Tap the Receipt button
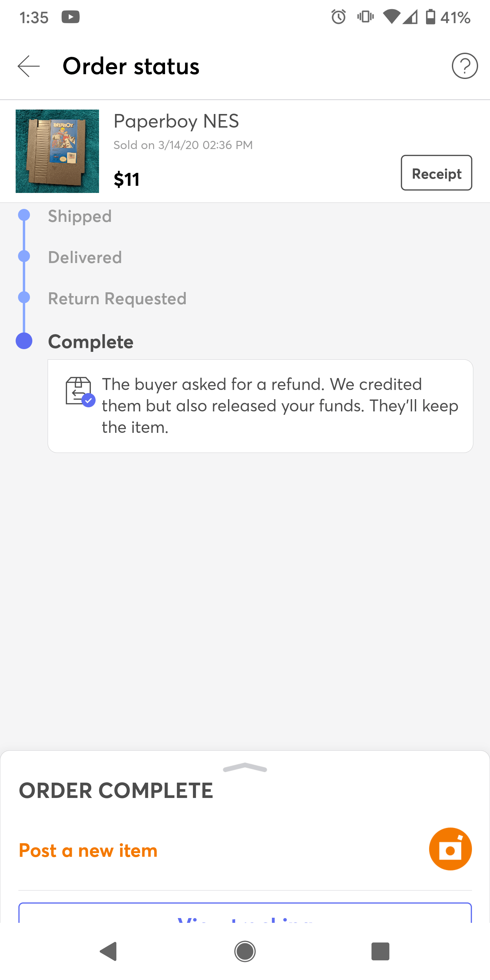The image size is (490, 980). coord(436,173)
